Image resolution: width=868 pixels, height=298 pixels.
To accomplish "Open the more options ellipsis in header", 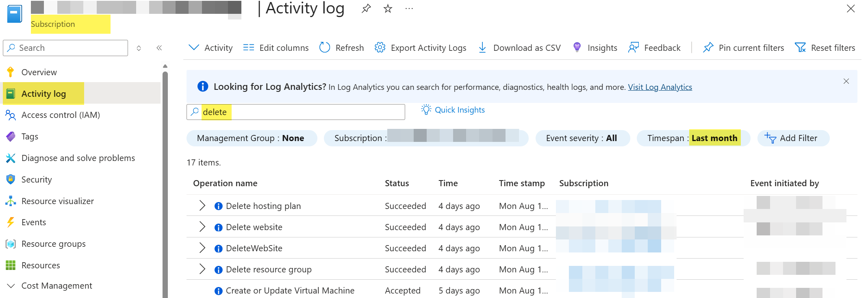I will pos(409,9).
